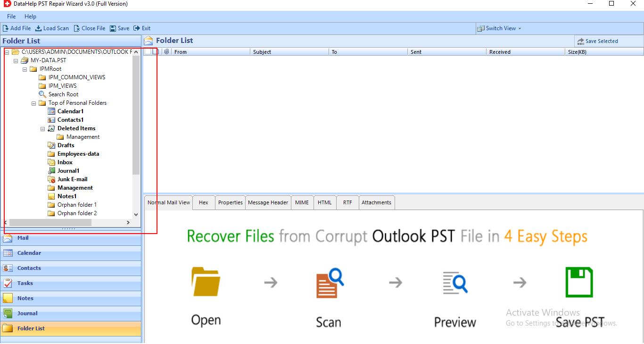Switch to the Hex tab
Image resolution: width=644 pixels, height=344 pixels.
point(204,202)
